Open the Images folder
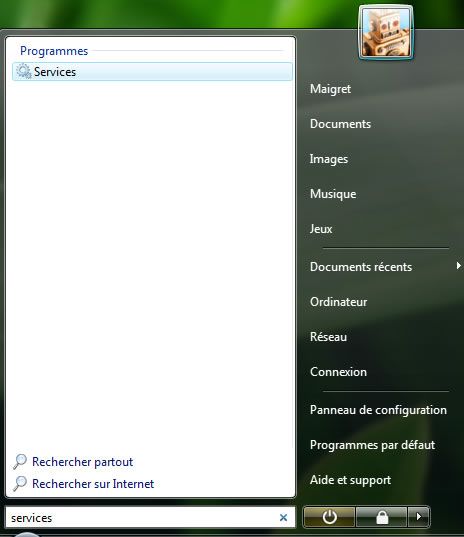This screenshot has width=464, height=537. [329, 159]
